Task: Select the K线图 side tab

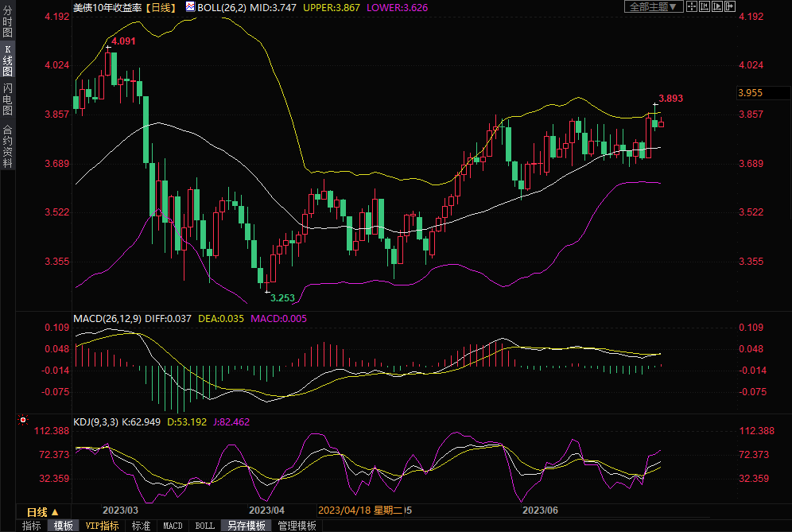Action: click(x=7, y=60)
